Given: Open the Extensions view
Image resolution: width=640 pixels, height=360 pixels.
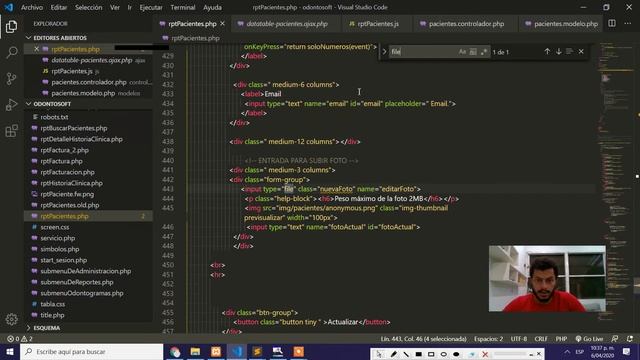Looking at the screenshot, I should click(11, 131).
